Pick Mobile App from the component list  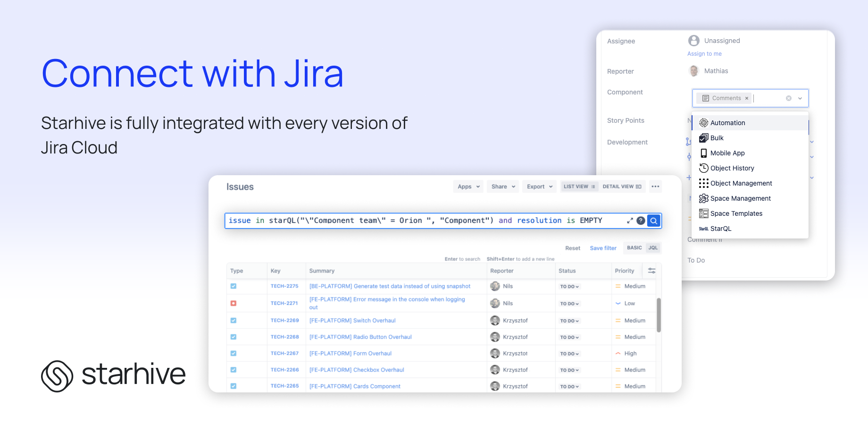tap(750, 153)
